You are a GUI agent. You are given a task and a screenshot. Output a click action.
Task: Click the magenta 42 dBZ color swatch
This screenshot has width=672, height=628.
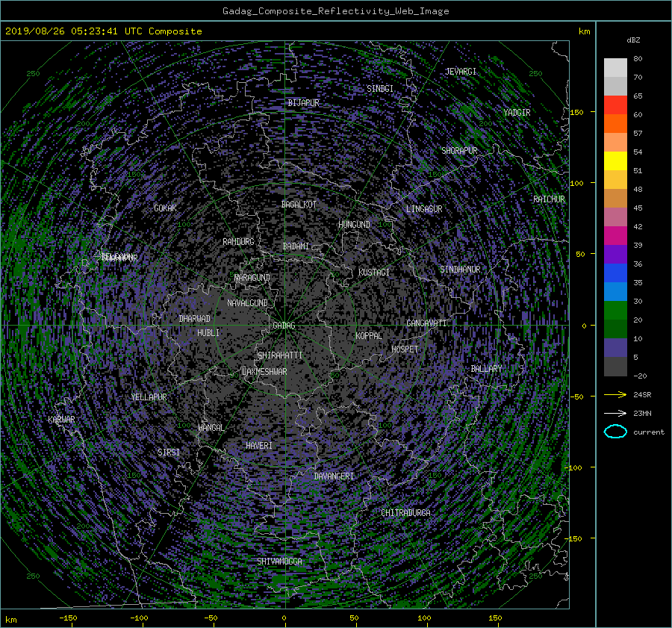[x=615, y=236]
